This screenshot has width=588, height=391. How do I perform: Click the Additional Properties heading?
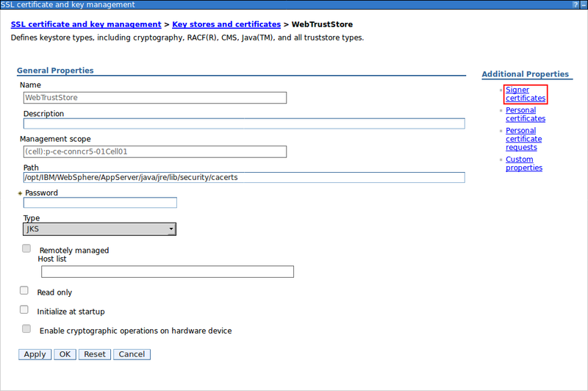525,74
